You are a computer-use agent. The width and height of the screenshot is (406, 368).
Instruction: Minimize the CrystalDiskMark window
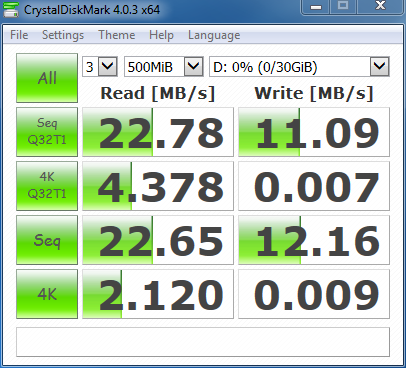tap(316, 7)
